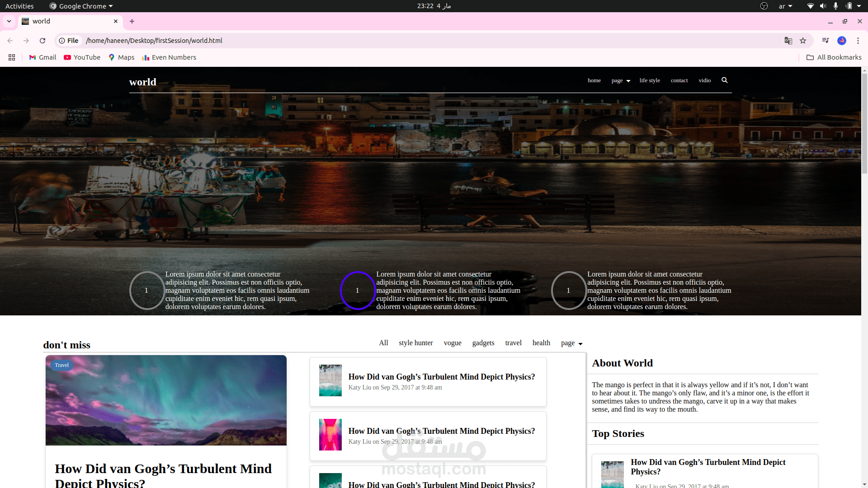The image size is (868, 488).
Task: Click the first gray numbered circle
Action: pos(147,291)
